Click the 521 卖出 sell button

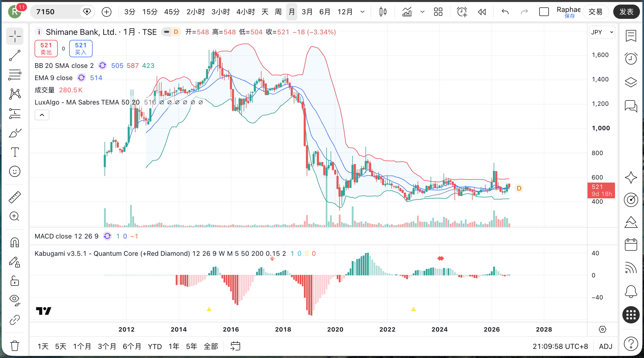tap(46, 48)
